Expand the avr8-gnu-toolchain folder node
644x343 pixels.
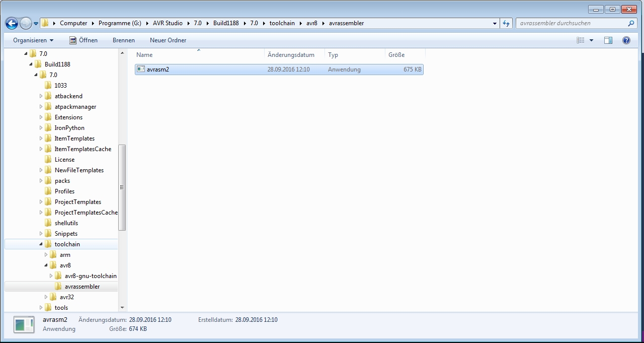pos(51,276)
